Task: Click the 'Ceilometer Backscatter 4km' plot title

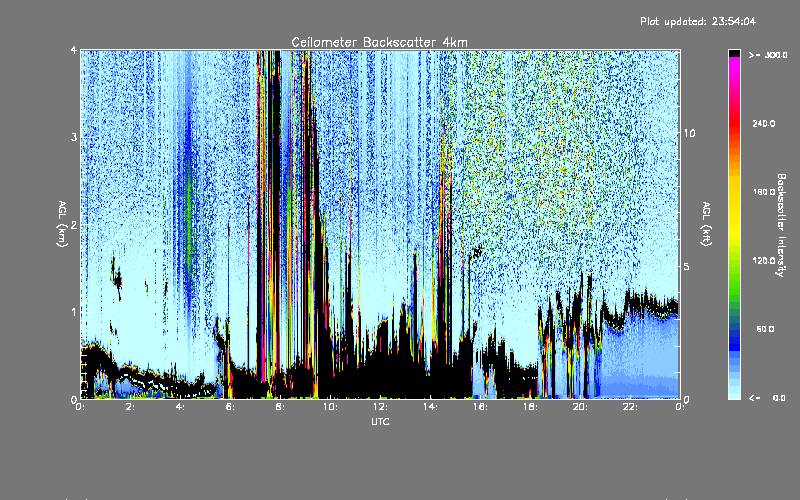Action: (x=379, y=42)
